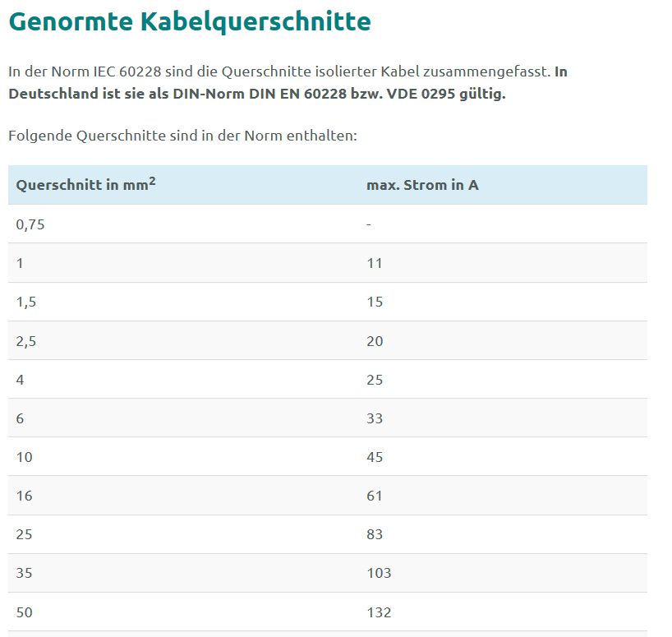
Task: Click the 16 mm² cross-section cell
Action: click(x=24, y=496)
